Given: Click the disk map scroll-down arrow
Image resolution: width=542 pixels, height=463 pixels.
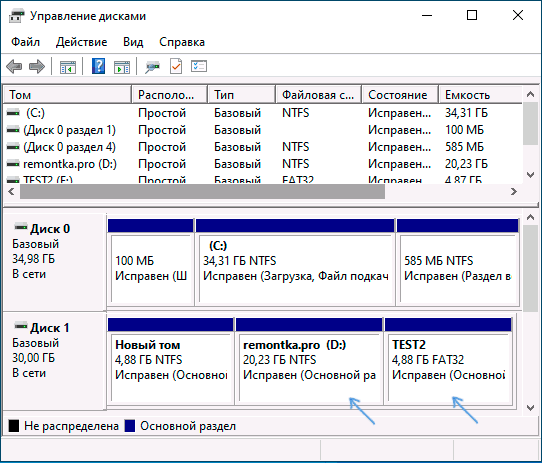Looking at the screenshot, I should [531, 408].
